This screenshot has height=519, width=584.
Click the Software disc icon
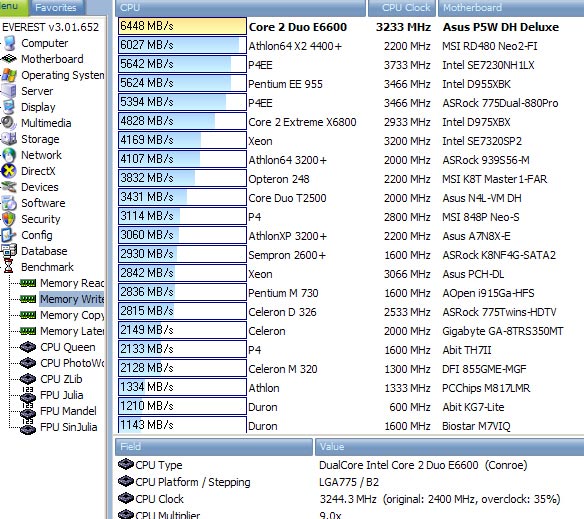pyautogui.click(x=9, y=203)
